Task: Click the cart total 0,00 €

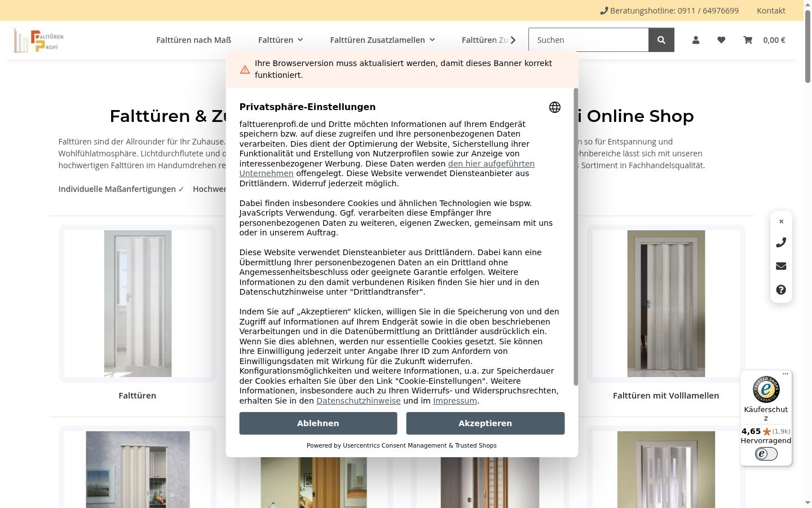Action: pyautogui.click(x=774, y=40)
